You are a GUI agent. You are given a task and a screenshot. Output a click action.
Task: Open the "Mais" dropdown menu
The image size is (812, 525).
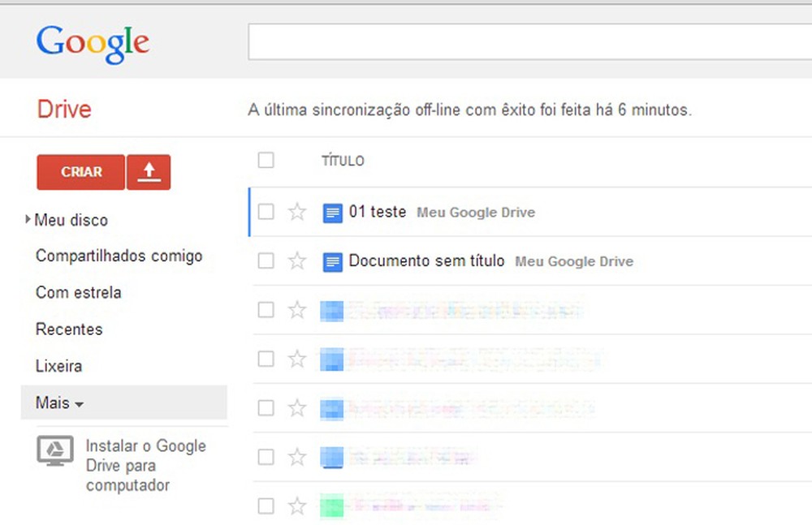56,402
